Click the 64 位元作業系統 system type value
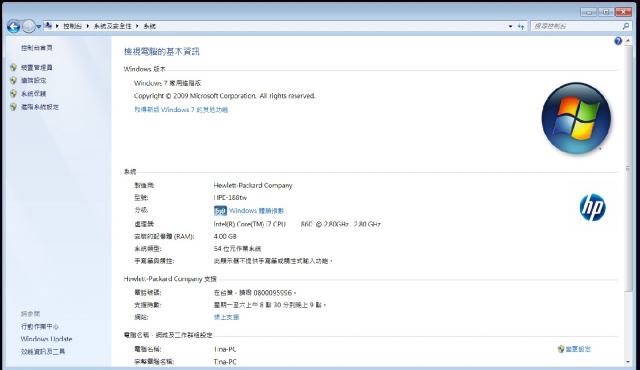The height and width of the screenshot is (370, 640). pyautogui.click(x=237, y=248)
